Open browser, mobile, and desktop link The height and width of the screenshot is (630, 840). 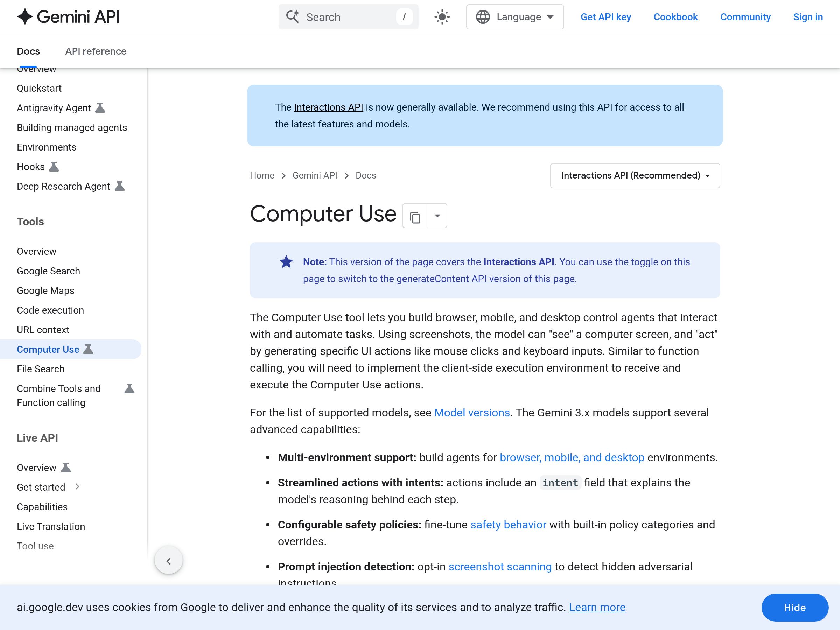tap(572, 457)
